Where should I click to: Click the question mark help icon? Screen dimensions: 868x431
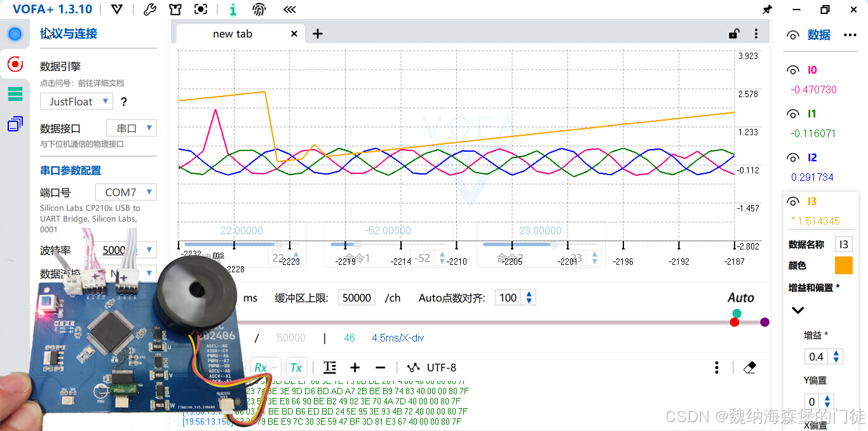tap(124, 102)
